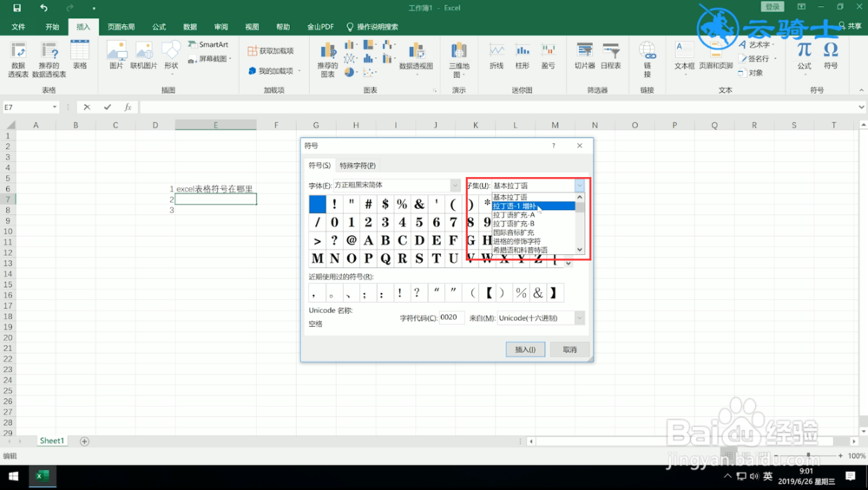Expand the formula bar
Viewport: 868px width, 490px height.
pyautogui.click(x=861, y=108)
